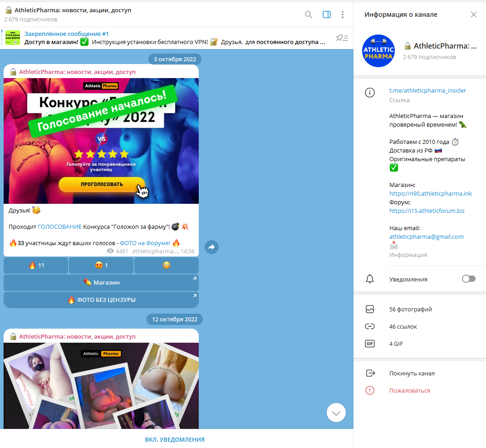Click the pinned messages list icon
This screenshot has width=486, height=448.
click(342, 38)
